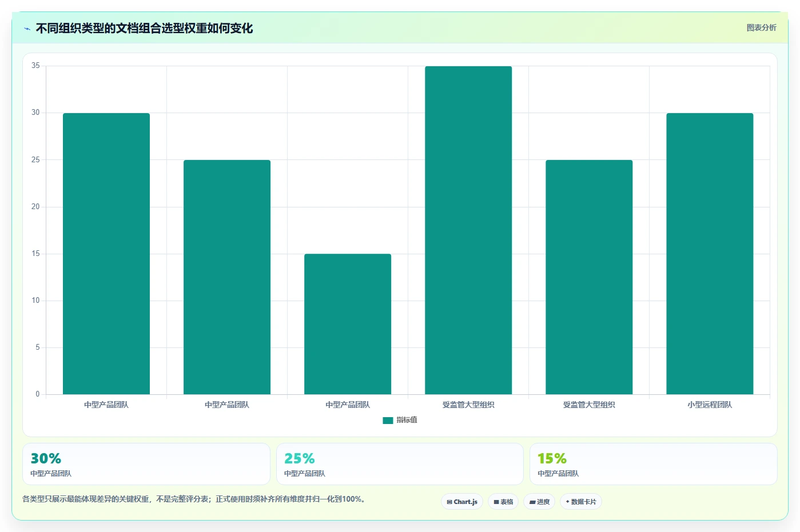The image size is (800, 532).
Task: Open the Chart.js chip
Action: point(462,502)
